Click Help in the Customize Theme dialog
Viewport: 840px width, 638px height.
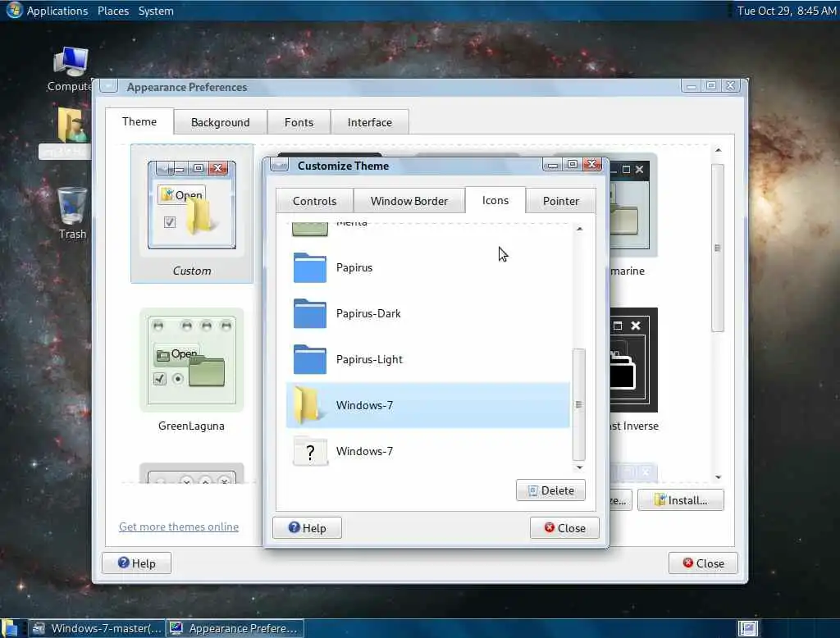click(x=307, y=527)
